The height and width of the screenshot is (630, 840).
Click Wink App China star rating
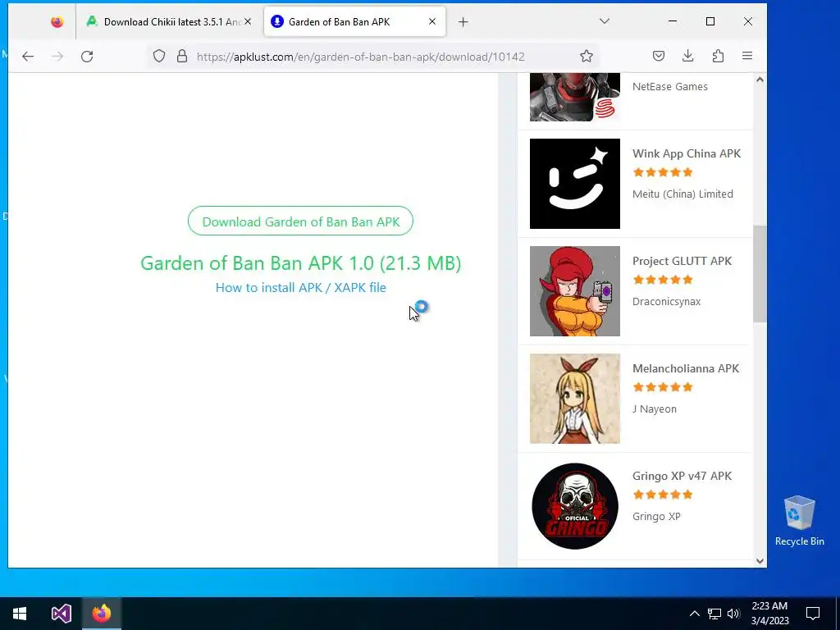click(x=663, y=172)
